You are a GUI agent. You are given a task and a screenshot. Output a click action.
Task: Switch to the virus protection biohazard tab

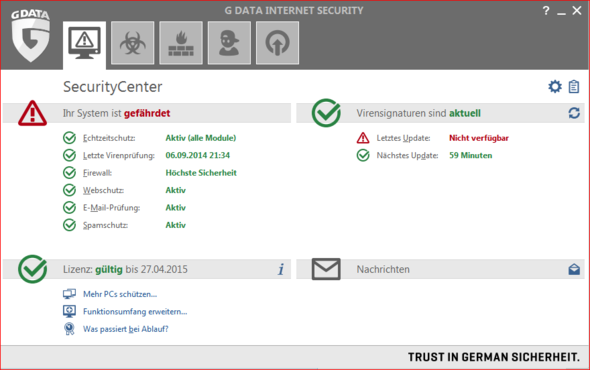pyautogui.click(x=132, y=43)
